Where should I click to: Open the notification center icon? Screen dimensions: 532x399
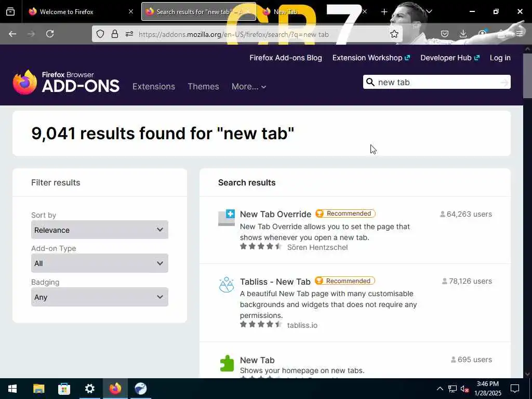coord(515,389)
